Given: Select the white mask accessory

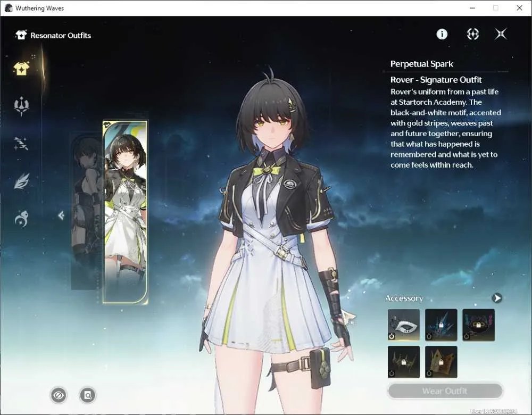Looking at the screenshot, I should 404,325.
